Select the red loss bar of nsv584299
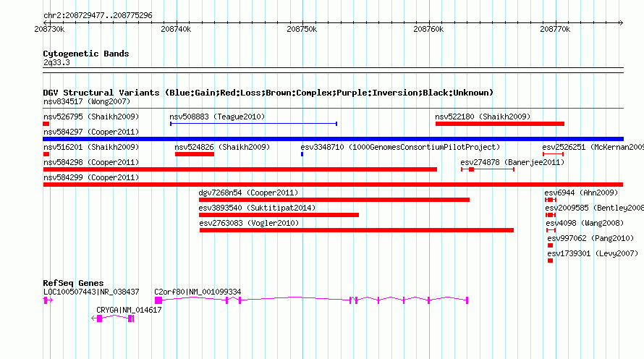The width and height of the screenshot is (644, 359). 333,185
